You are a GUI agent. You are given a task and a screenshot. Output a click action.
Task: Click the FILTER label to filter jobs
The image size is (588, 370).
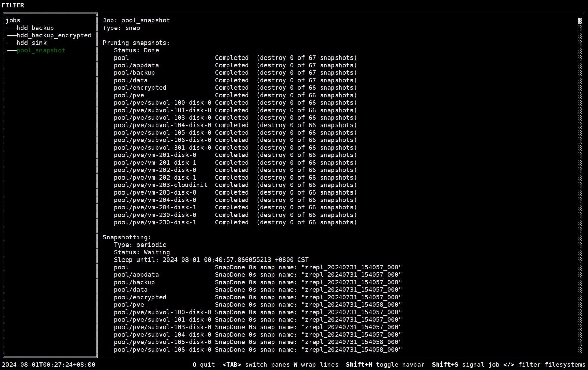point(13,5)
